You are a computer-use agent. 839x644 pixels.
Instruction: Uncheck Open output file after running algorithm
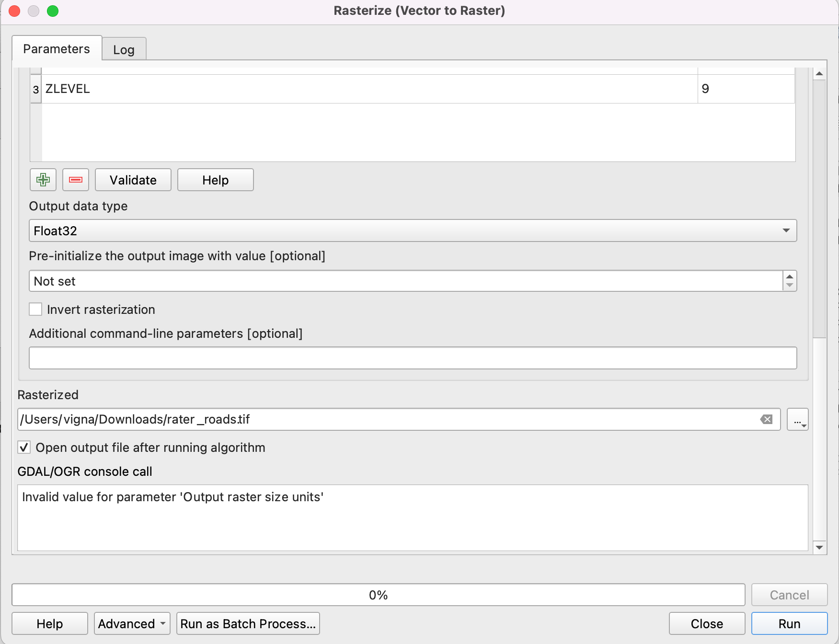click(x=24, y=447)
